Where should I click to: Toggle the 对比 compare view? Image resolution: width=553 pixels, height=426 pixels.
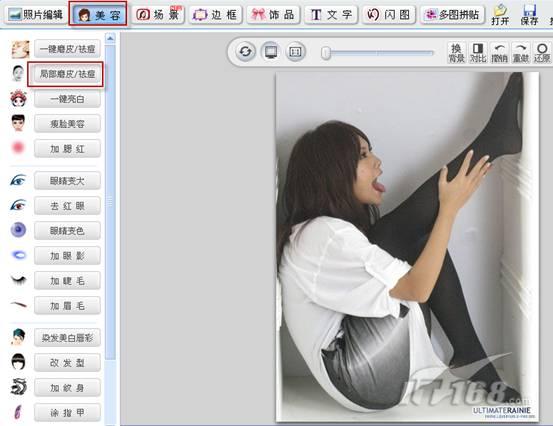(478, 53)
